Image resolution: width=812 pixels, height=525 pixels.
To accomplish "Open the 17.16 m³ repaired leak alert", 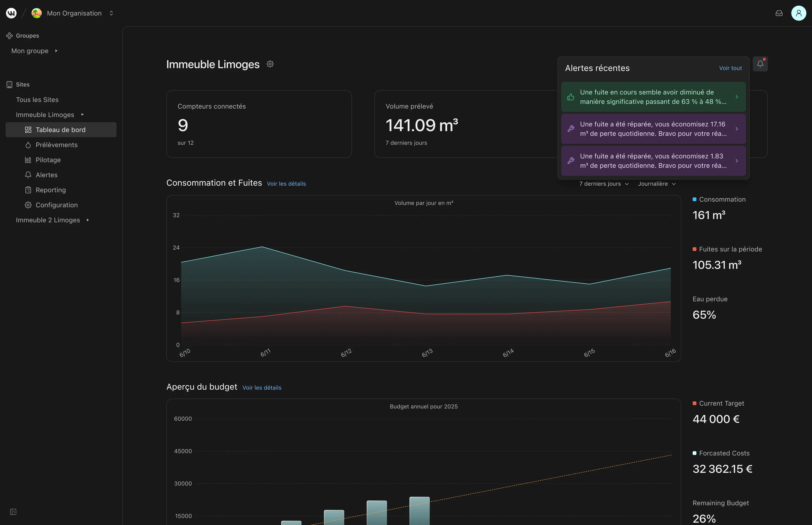I will tap(653, 129).
